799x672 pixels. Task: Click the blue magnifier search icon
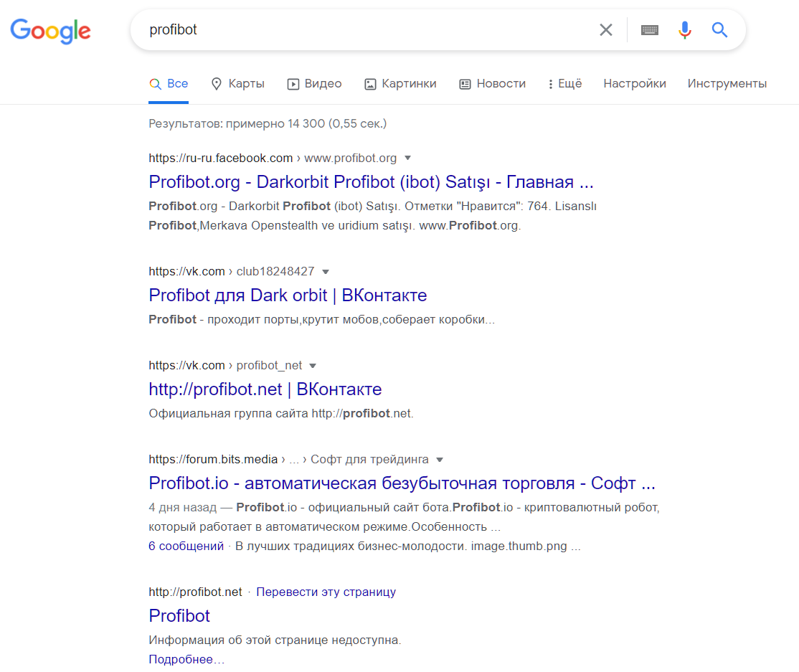719,30
